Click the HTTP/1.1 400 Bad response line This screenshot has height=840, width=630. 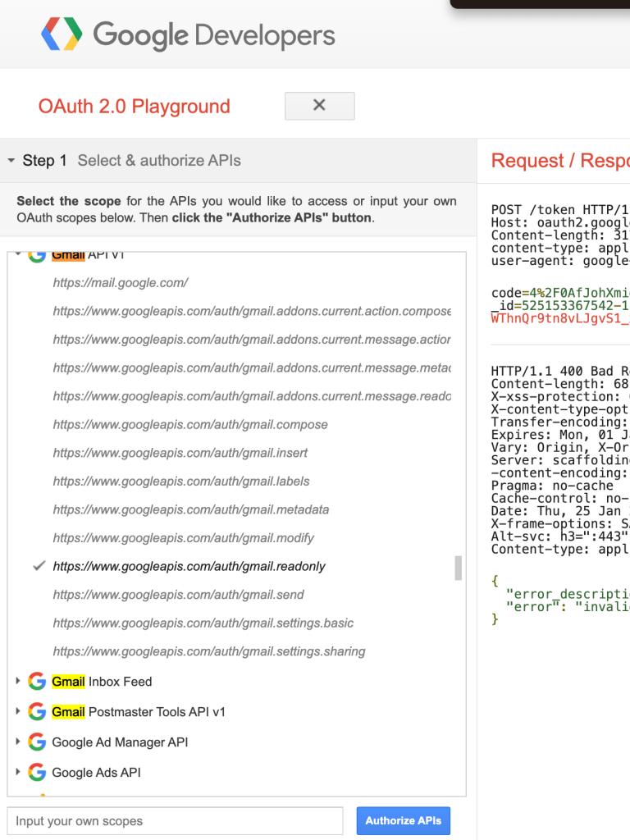click(x=560, y=372)
